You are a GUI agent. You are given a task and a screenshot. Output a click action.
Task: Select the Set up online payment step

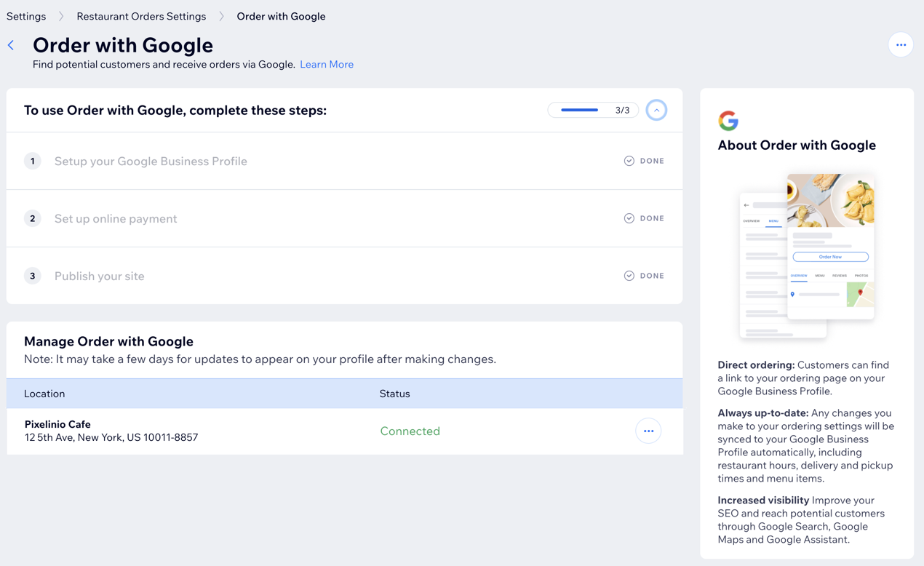pyautogui.click(x=116, y=218)
